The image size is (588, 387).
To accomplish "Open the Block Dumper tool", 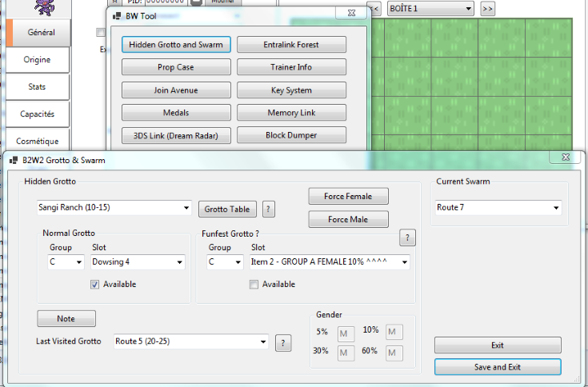I will click(291, 135).
